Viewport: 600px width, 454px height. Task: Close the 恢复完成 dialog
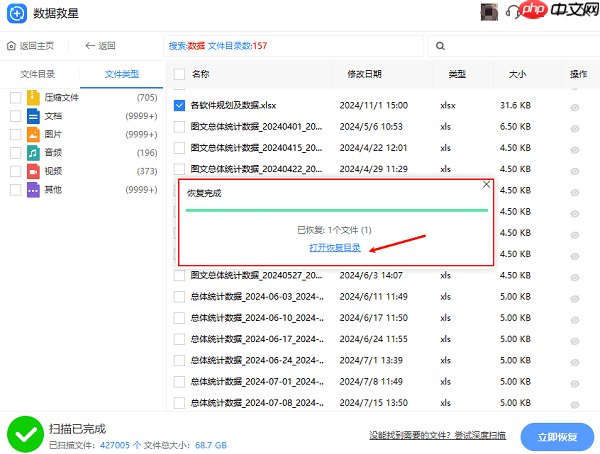486,185
